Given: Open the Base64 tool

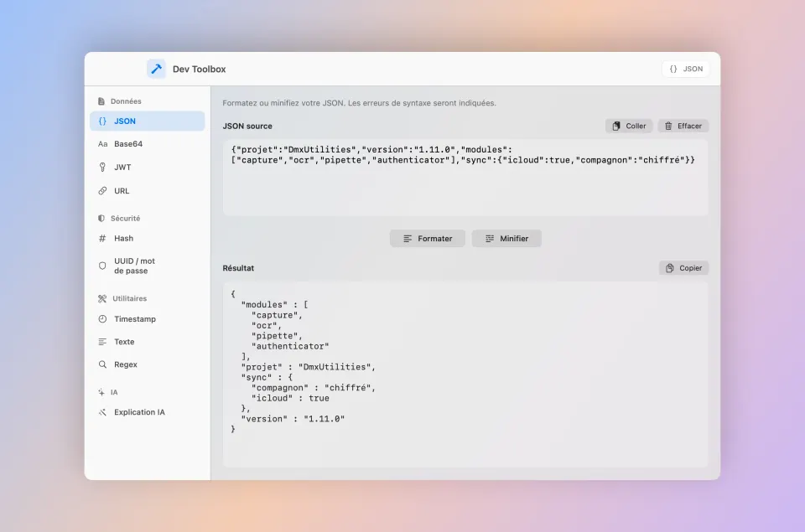Looking at the screenshot, I should tap(148, 144).
